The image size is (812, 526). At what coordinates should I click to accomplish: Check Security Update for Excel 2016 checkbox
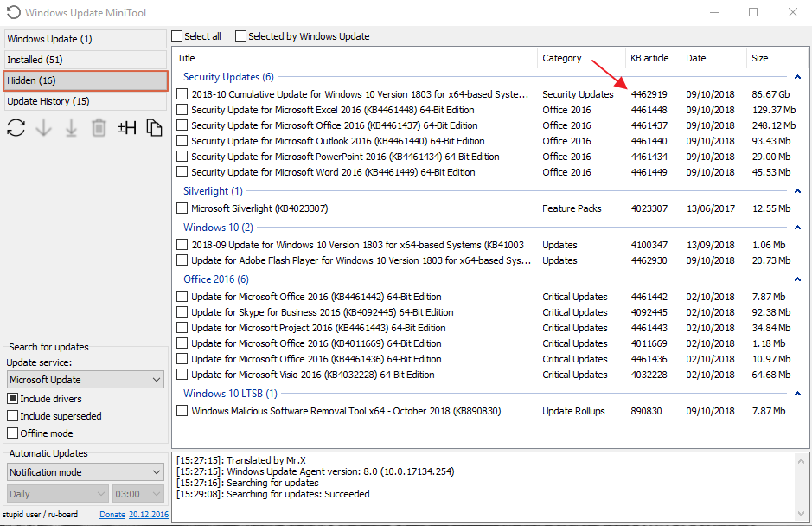tap(182, 110)
